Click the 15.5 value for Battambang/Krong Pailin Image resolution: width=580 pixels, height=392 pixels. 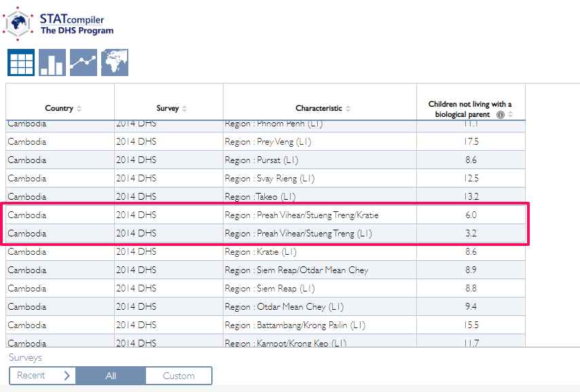(x=470, y=325)
